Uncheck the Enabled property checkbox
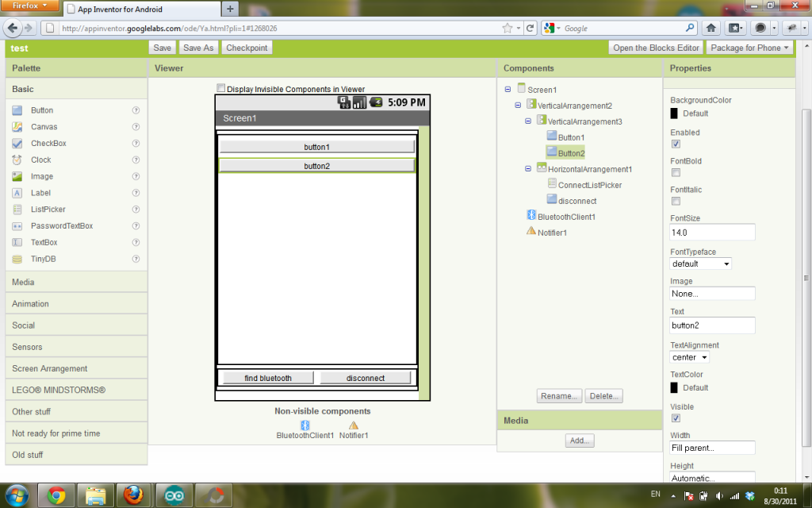Screen dimensions: 812x508 pos(676,144)
